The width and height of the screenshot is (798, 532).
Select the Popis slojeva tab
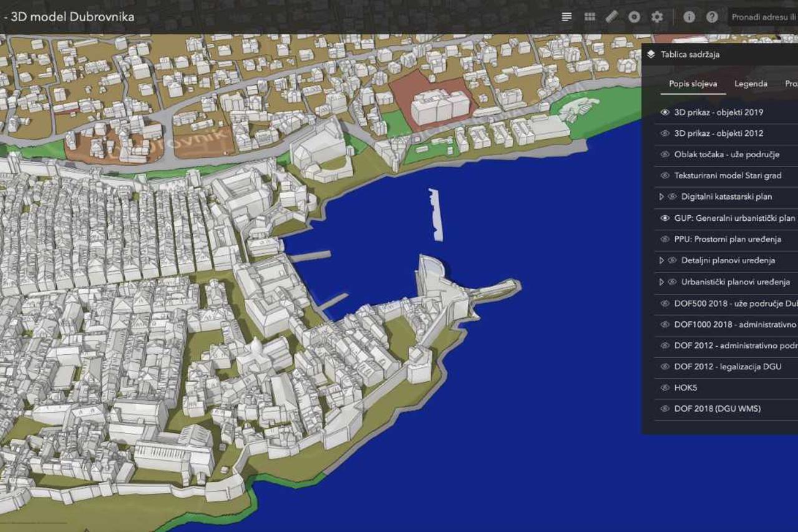click(x=693, y=84)
